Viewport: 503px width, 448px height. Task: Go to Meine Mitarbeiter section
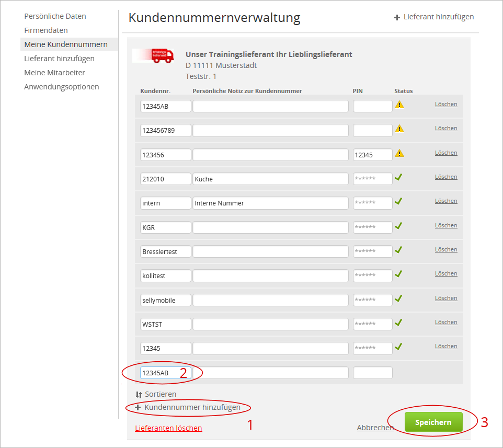[x=54, y=73]
